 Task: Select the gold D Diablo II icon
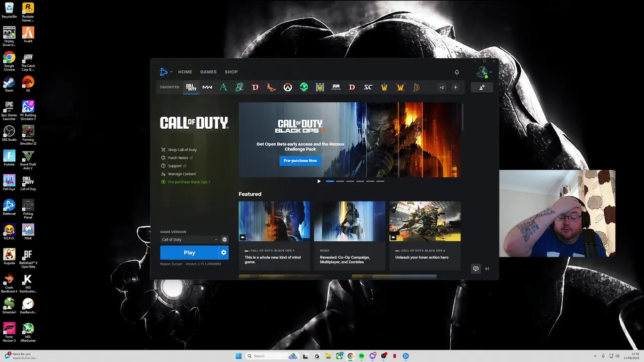(x=416, y=87)
